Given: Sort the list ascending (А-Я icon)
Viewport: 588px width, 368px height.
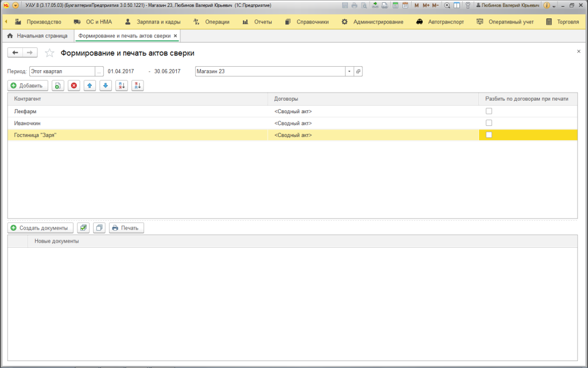Looking at the screenshot, I should (122, 86).
